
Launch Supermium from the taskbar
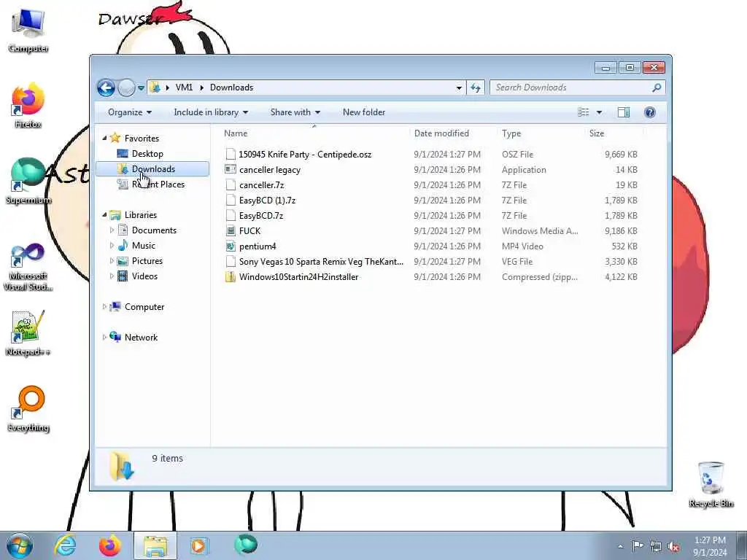pos(246,545)
